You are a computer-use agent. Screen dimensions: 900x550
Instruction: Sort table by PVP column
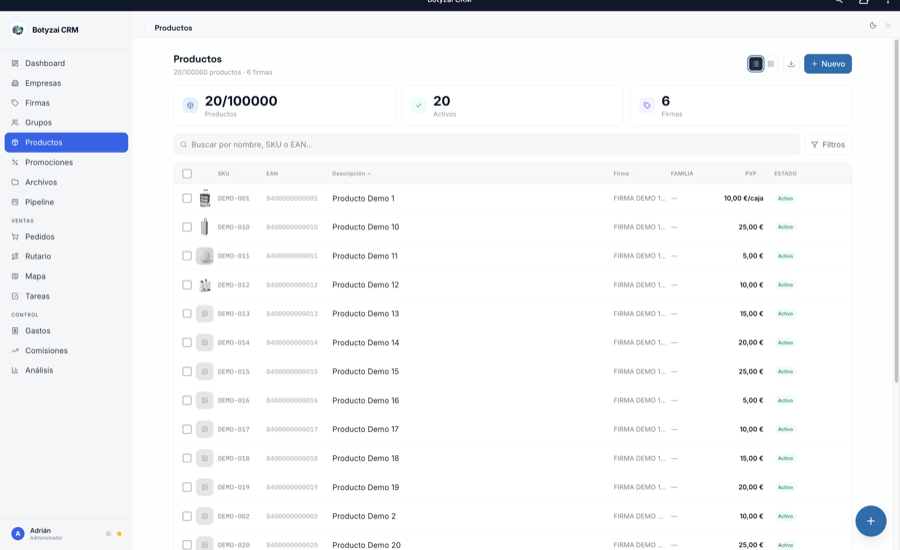tap(753, 173)
